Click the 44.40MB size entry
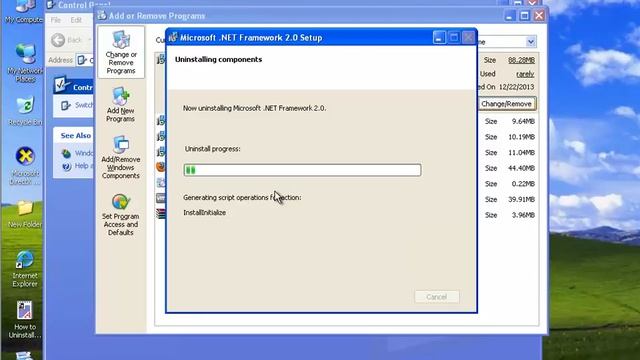This screenshot has width=640, height=360. 521,168
